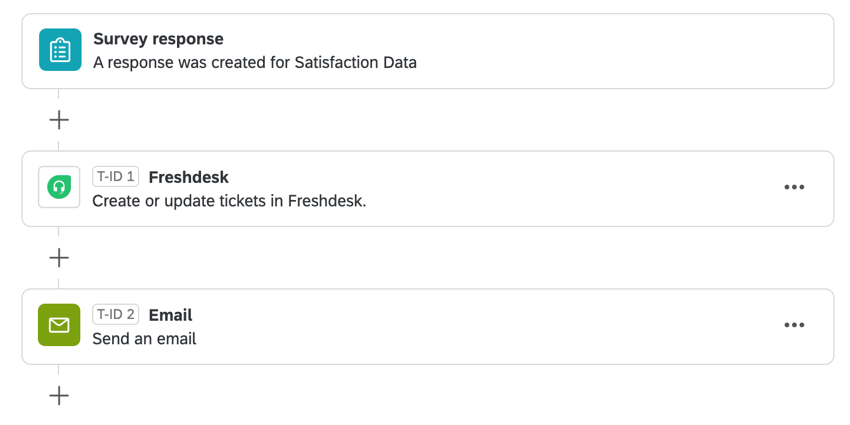Click 'Create or update tickets in Freshdesk' description
The width and height of the screenshot is (850, 425).
pyautogui.click(x=229, y=200)
